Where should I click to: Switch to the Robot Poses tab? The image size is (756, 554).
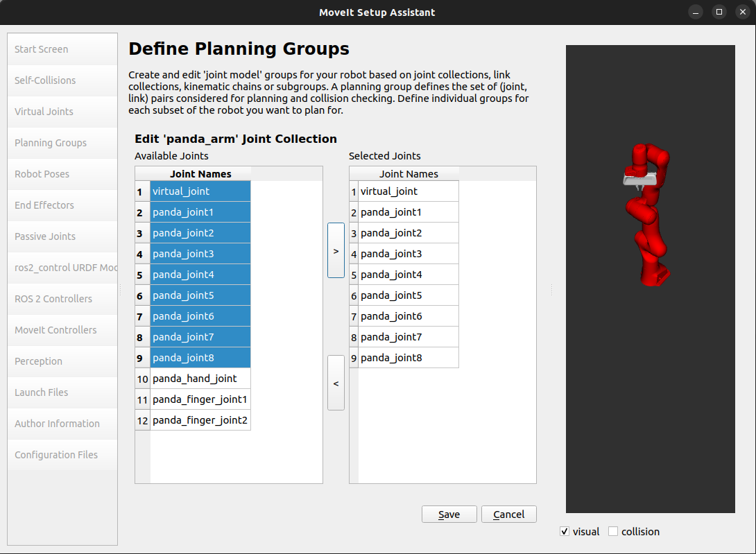tap(42, 174)
